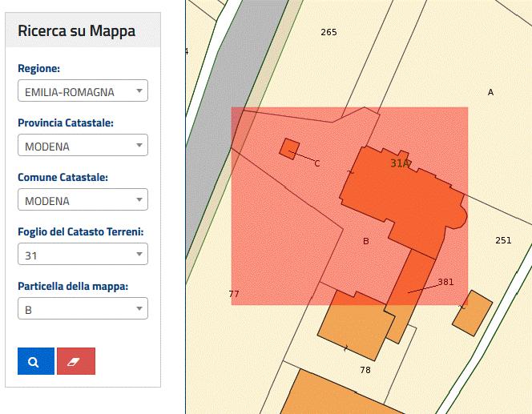
Task: Select parcel 265 on the map
Action: 328,33
